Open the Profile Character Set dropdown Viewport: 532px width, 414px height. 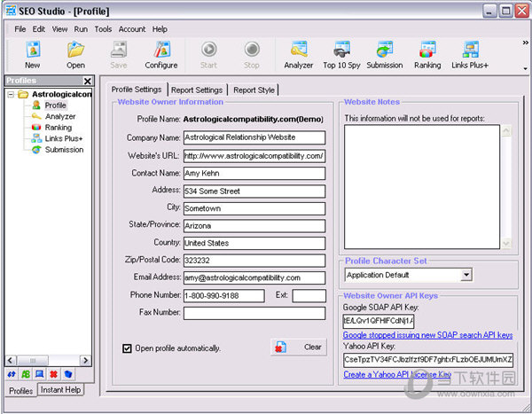tap(467, 275)
